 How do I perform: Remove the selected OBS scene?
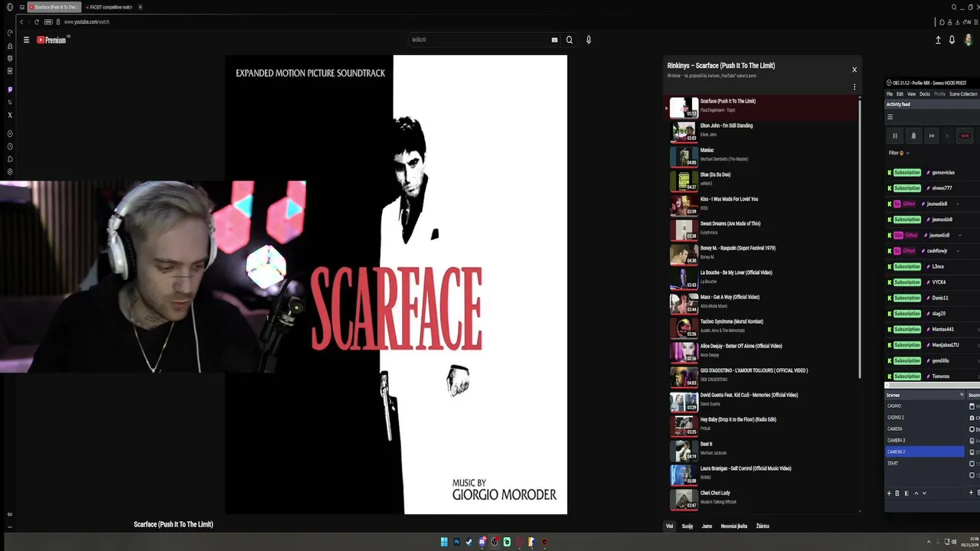(x=897, y=493)
